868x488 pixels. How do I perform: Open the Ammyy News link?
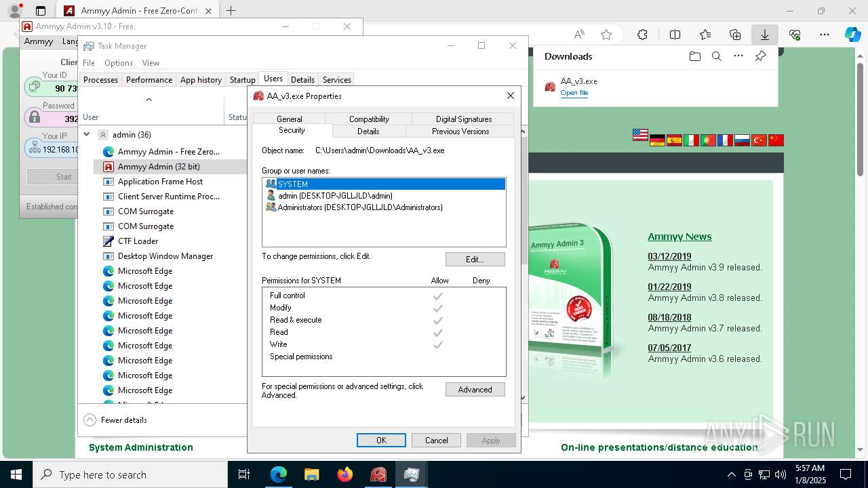(x=679, y=237)
